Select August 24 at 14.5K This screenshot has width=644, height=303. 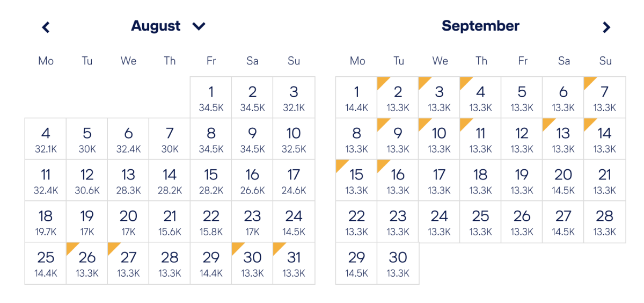tap(294, 221)
